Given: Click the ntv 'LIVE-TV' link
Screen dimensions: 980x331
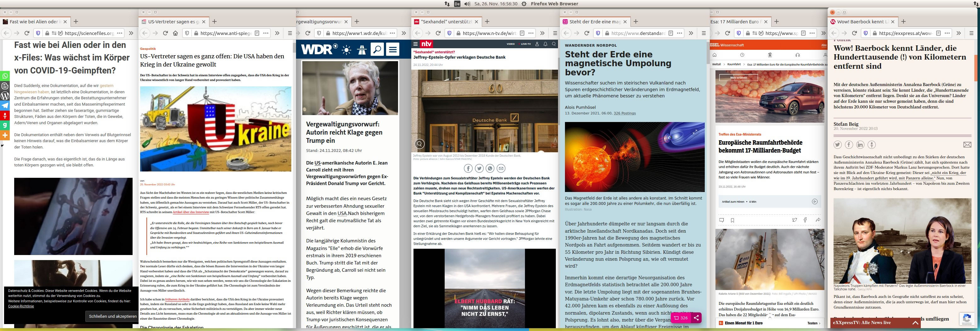Looking at the screenshot, I should [x=526, y=44].
